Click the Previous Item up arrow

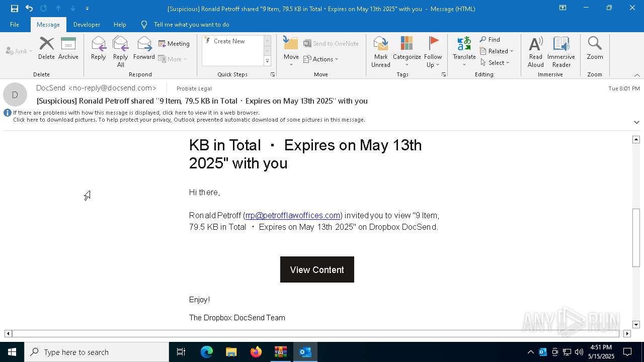58,9
